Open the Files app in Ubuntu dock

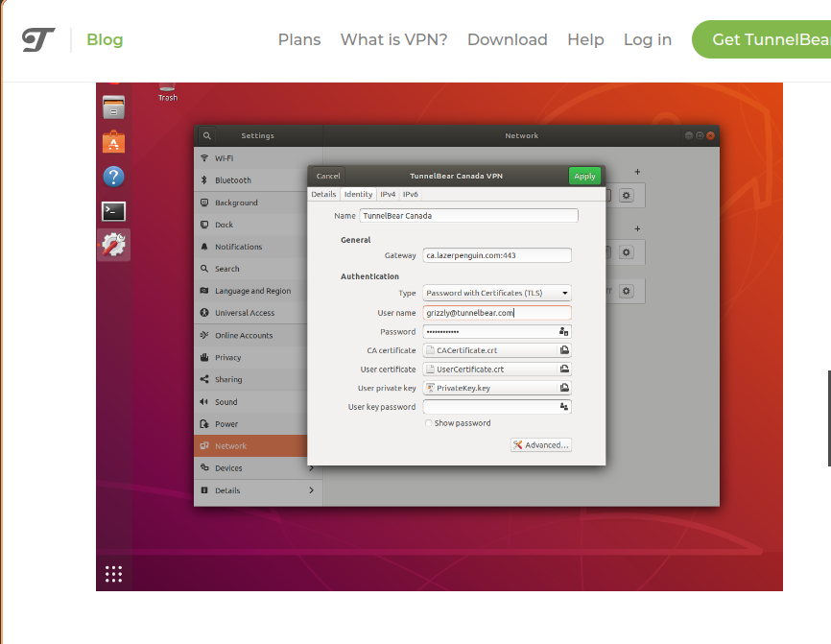click(113, 107)
